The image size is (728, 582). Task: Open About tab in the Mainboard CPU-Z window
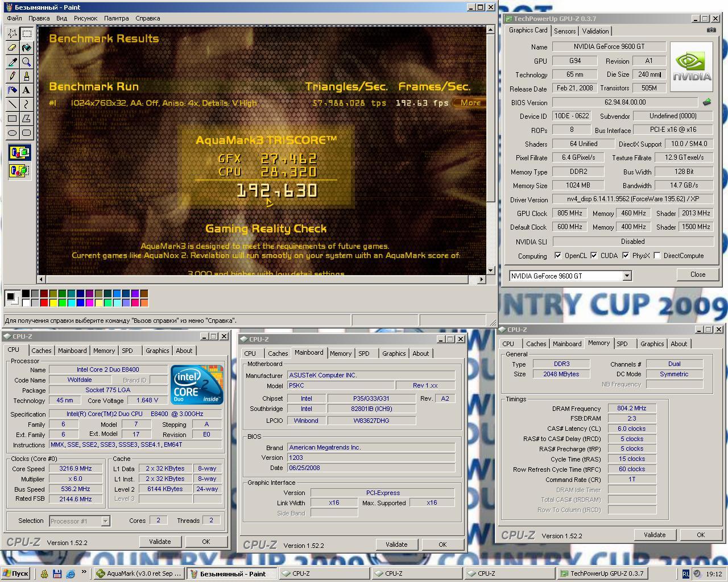click(421, 354)
